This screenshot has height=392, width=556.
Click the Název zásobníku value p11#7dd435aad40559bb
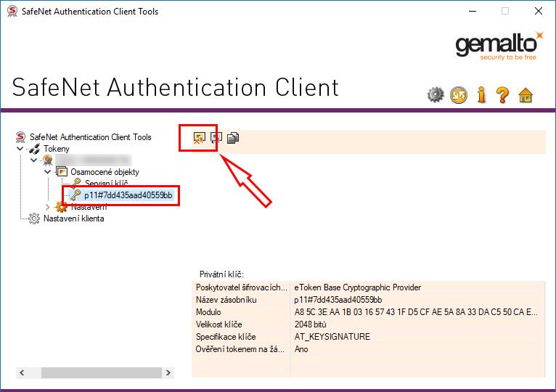338,300
